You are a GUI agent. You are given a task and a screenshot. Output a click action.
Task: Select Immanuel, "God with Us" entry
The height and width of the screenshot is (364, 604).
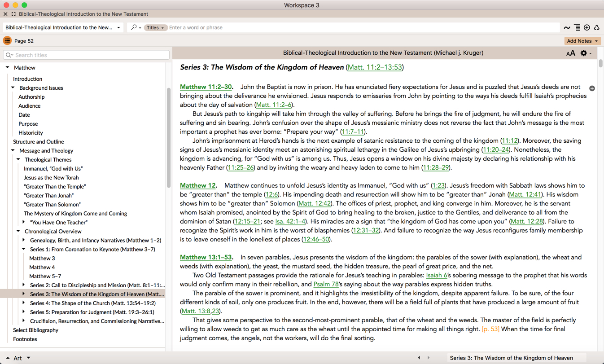[53, 169]
